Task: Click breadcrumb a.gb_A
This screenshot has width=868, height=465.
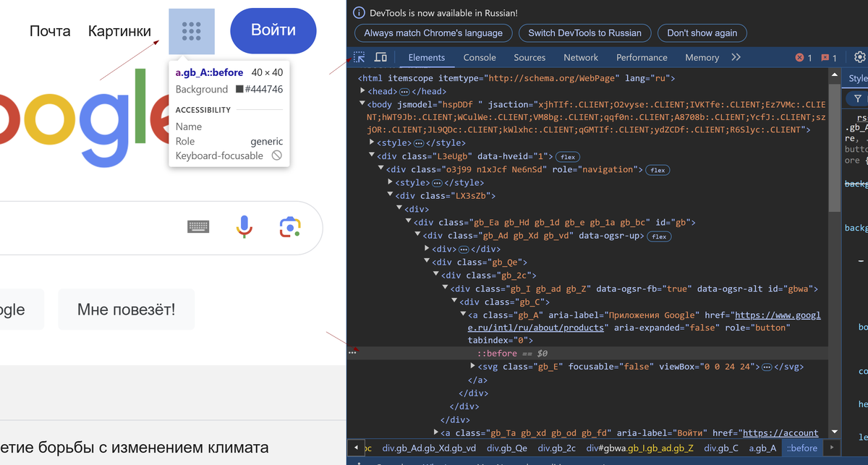Action: (762, 448)
